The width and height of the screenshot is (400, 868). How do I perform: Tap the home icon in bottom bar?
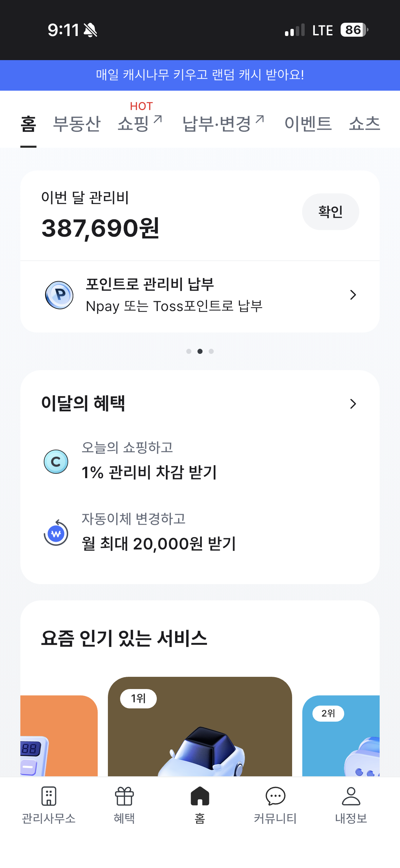click(x=200, y=796)
